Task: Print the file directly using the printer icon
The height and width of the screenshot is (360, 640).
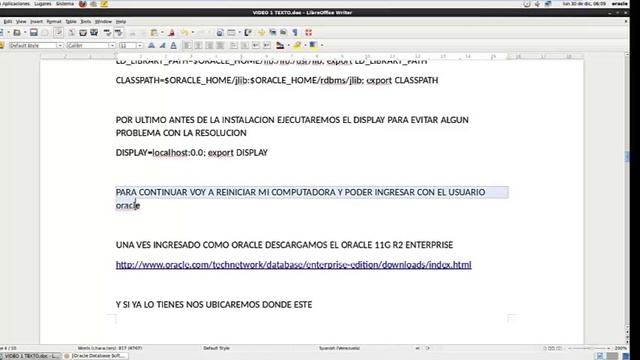Action: click(83, 33)
